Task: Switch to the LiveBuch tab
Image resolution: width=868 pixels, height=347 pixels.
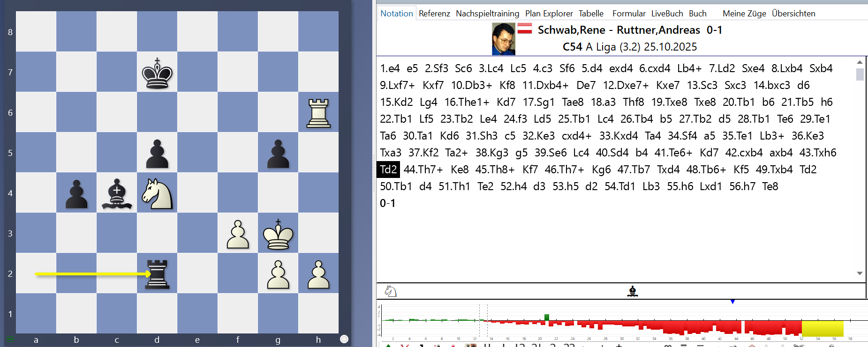Action: tap(667, 14)
